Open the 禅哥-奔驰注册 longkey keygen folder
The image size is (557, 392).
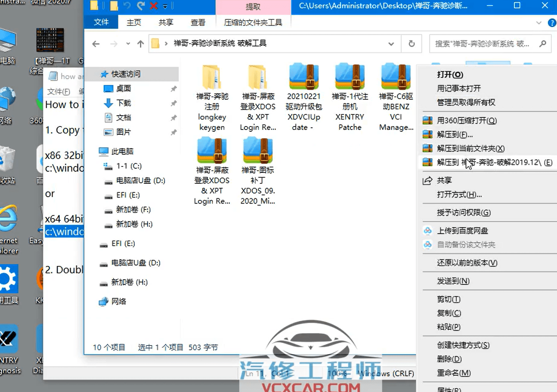pyautogui.click(x=212, y=77)
